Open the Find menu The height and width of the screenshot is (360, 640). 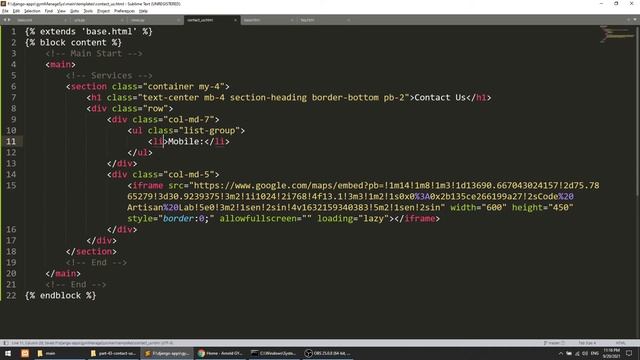49,11
